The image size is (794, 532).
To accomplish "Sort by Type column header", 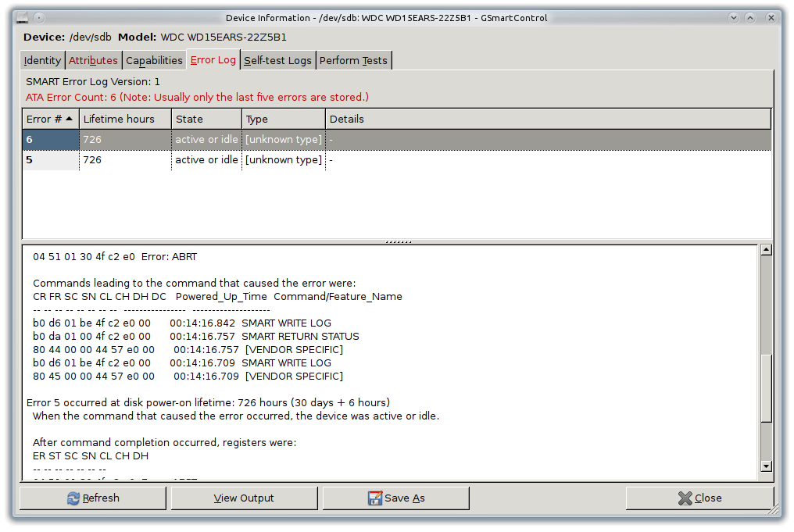I will point(284,119).
